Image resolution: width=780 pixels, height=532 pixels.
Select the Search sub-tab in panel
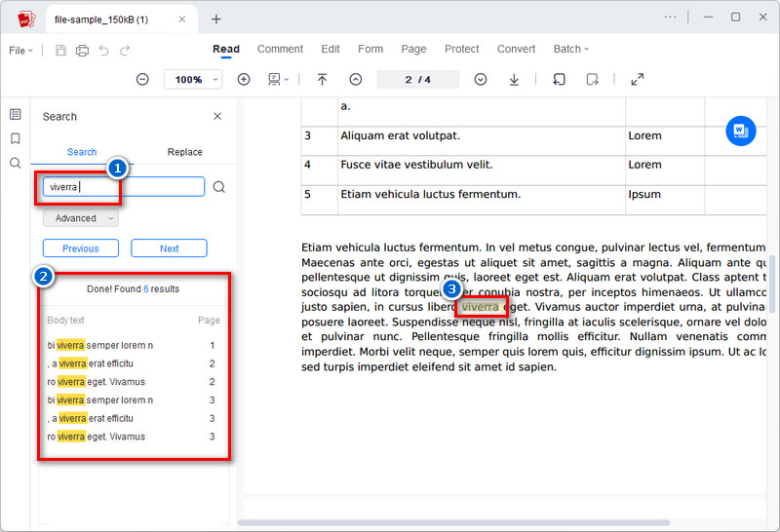[x=82, y=152]
